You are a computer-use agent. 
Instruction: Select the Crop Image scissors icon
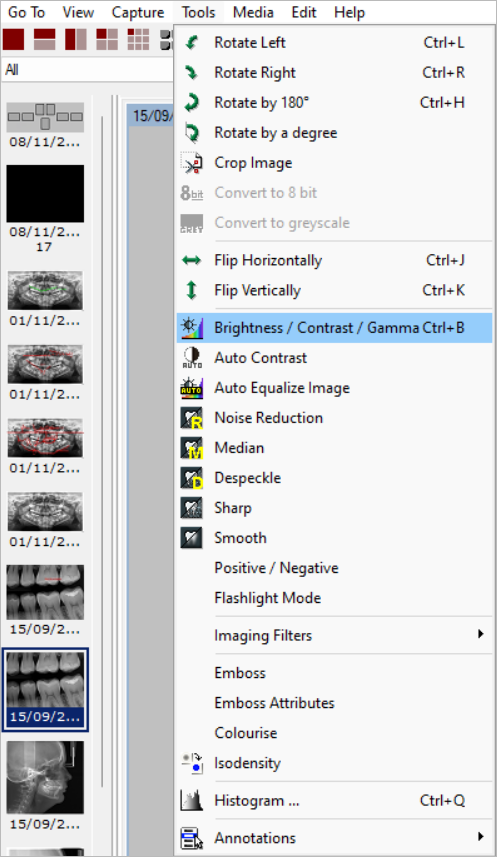coord(191,163)
